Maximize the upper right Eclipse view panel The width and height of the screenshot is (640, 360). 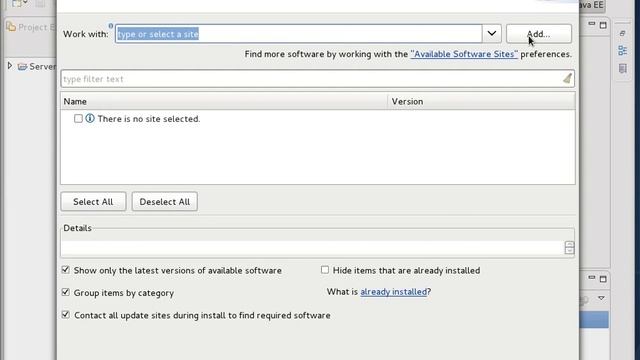click(x=603, y=25)
